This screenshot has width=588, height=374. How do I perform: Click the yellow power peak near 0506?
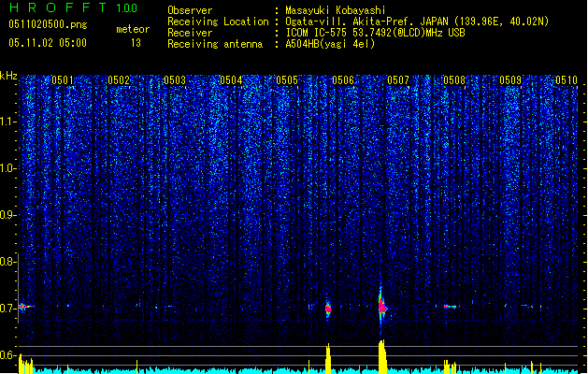click(x=328, y=358)
